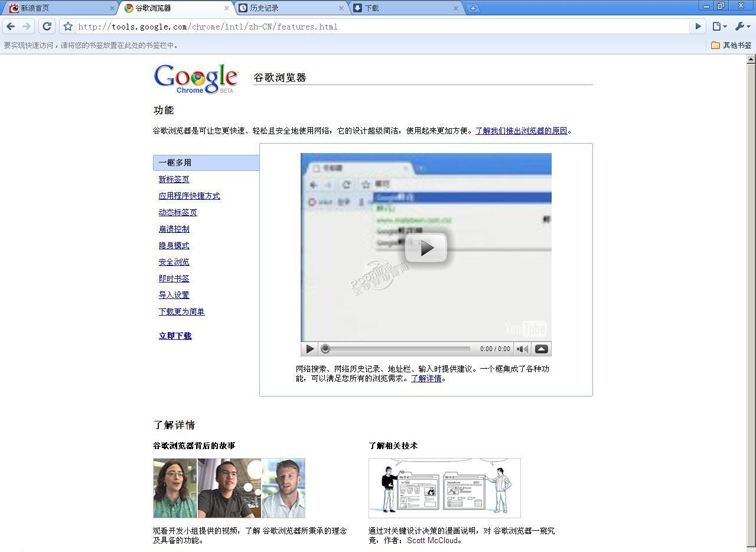Image resolution: width=756 pixels, height=552 pixels.
Task: Bookmark this page with the star icon
Action: 68,27
